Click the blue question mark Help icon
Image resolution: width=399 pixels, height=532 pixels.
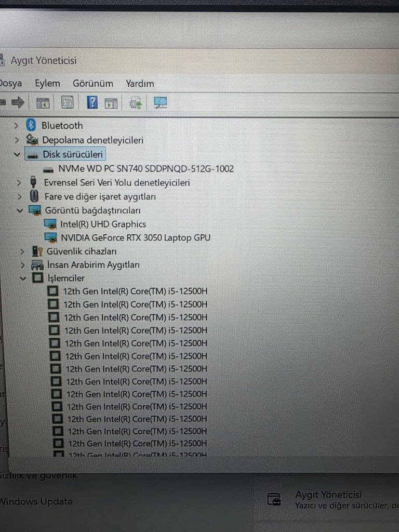click(x=92, y=102)
